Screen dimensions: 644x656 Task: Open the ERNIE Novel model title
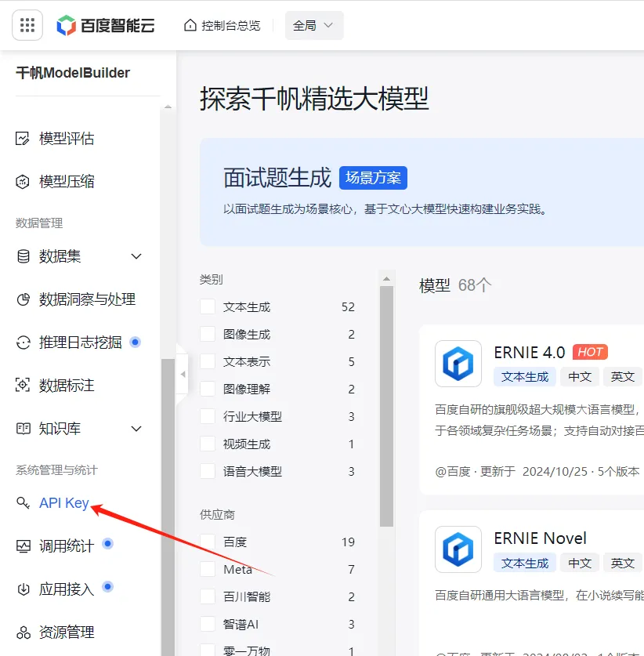pyautogui.click(x=540, y=538)
